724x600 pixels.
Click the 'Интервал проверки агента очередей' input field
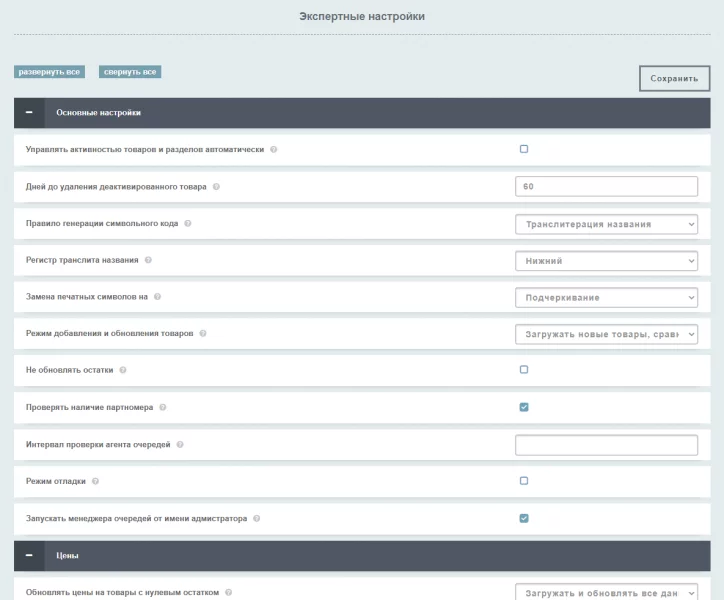pyautogui.click(x=606, y=445)
